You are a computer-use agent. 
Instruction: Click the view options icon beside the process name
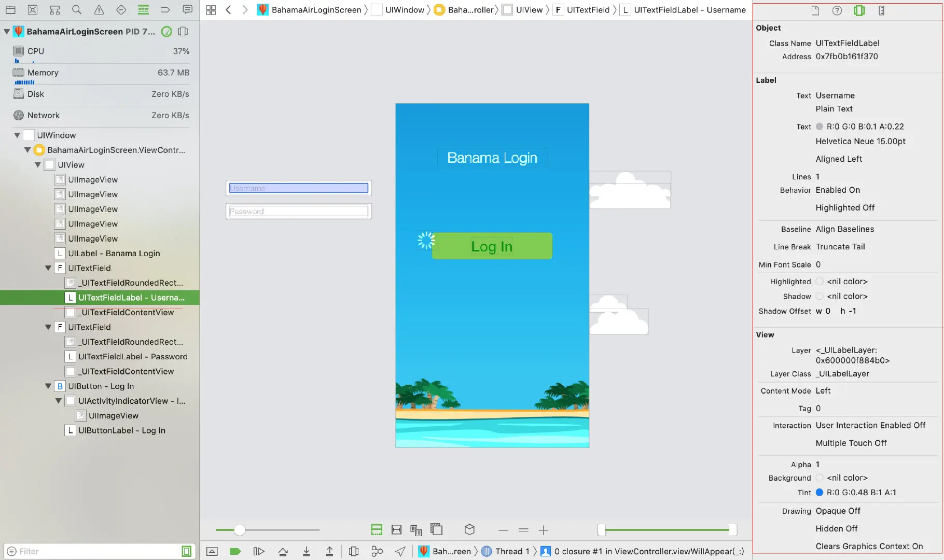183,32
